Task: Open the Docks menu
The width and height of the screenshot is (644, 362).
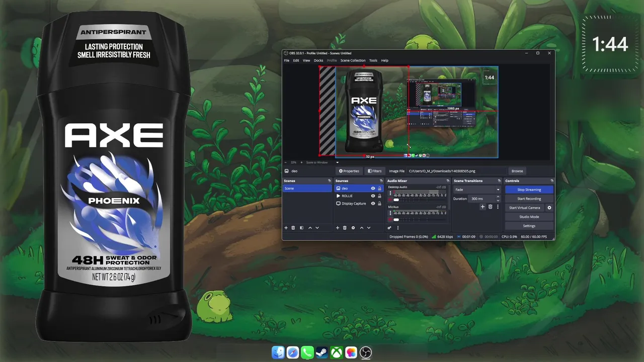Action: [x=318, y=60]
